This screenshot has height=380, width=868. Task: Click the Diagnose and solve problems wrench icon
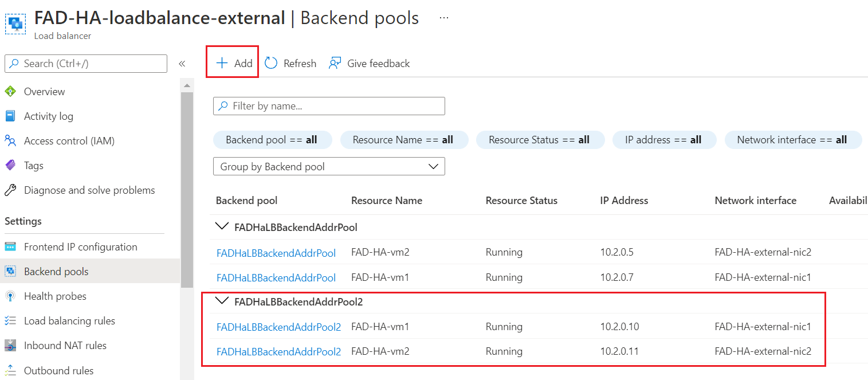pos(11,190)
